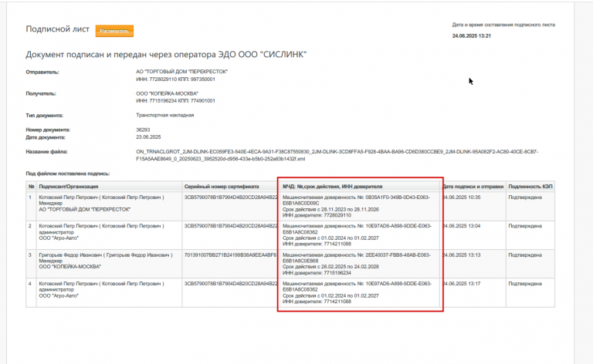Click the Подписной лист heading
The width and height of the screenshot is (593, 364).
pyautogui.click(x=57, y=29)
